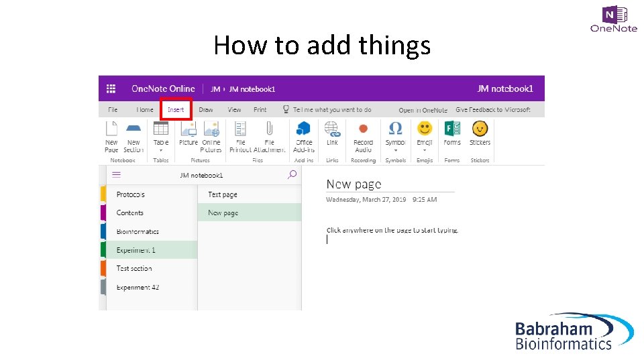Click JM notebook1 breadcrumb link

252,89
